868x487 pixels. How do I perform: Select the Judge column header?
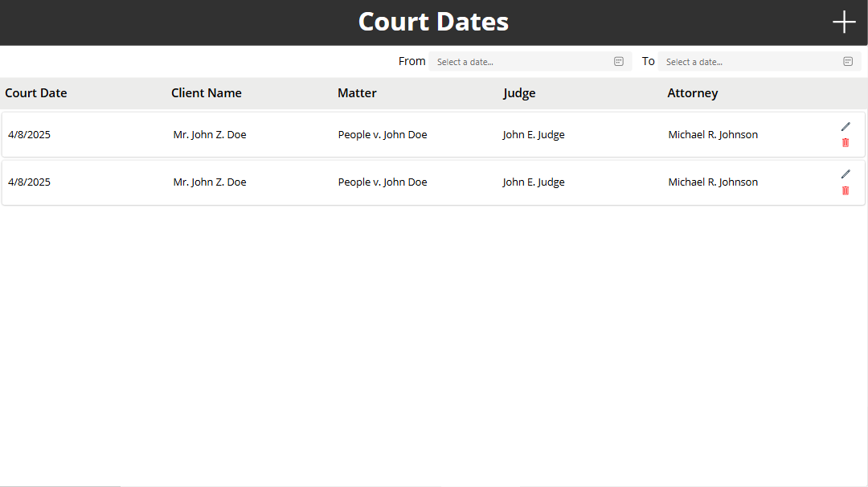coord(519,93)
